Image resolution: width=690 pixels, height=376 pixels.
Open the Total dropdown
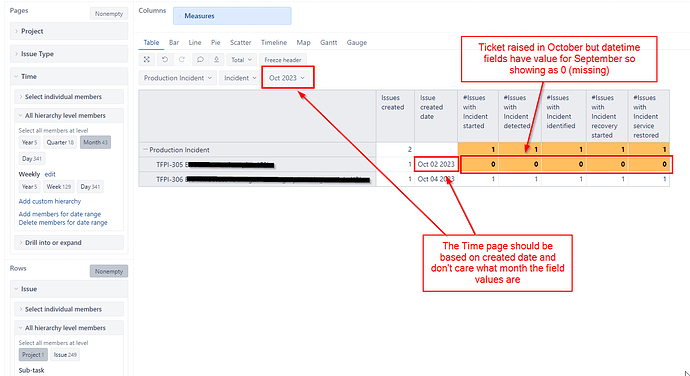pos(241,59)
